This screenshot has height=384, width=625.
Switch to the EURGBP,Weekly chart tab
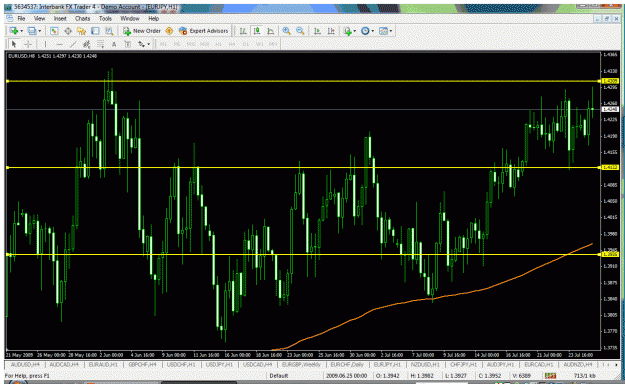click(301, 364)
